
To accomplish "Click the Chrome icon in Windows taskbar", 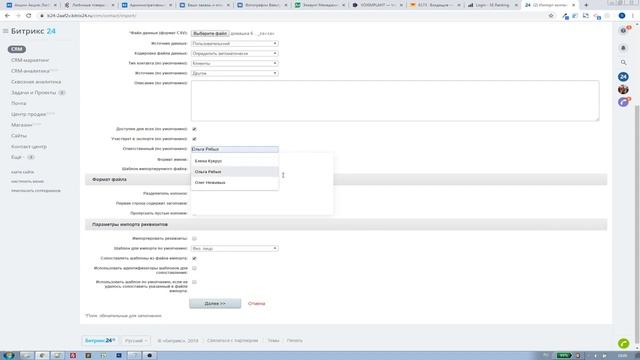I will (42, 356).
